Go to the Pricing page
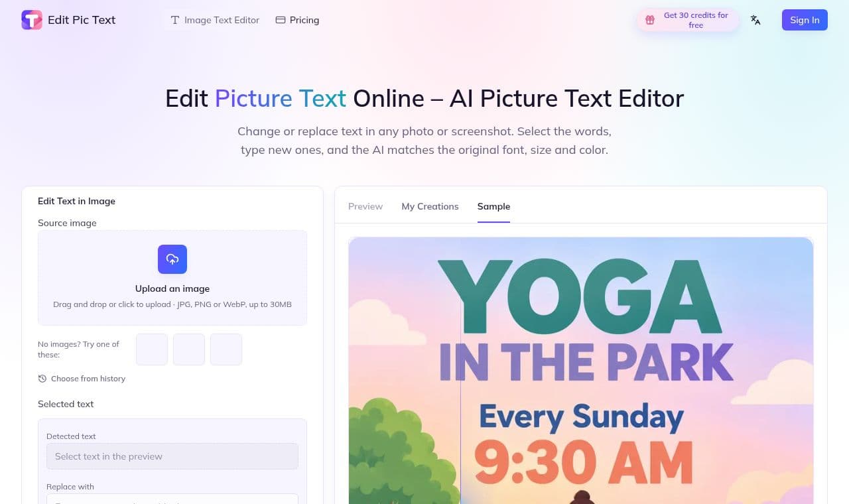Image resolution: width=849 pixels, height=504 pixels. [x=297, y=20]
